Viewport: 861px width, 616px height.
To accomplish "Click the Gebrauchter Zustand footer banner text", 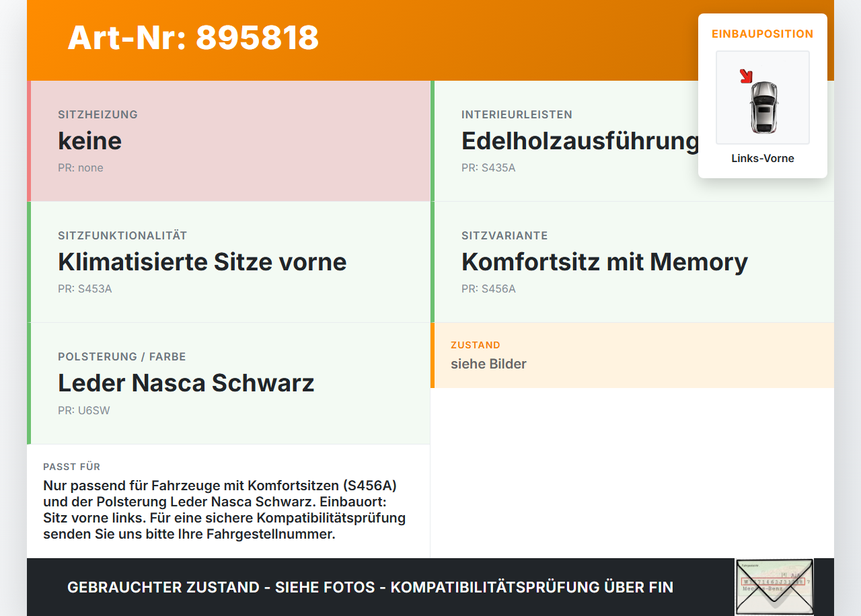I will click(370, 587).
